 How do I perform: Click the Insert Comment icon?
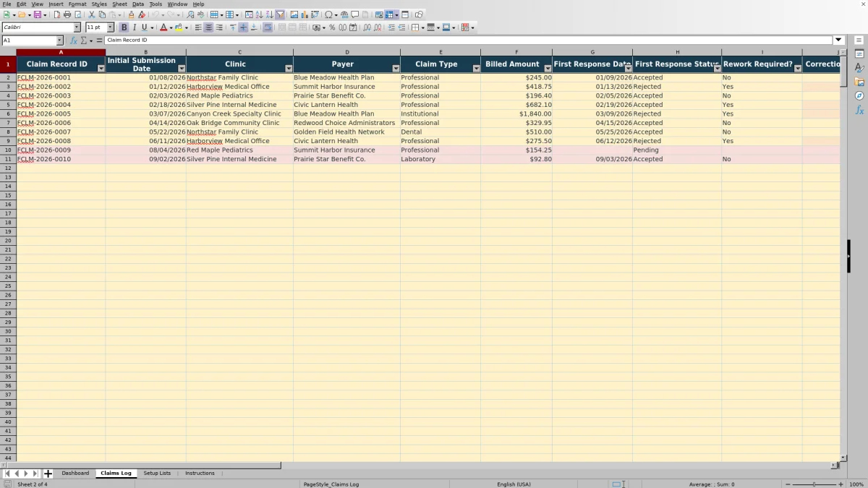point(355,14)
